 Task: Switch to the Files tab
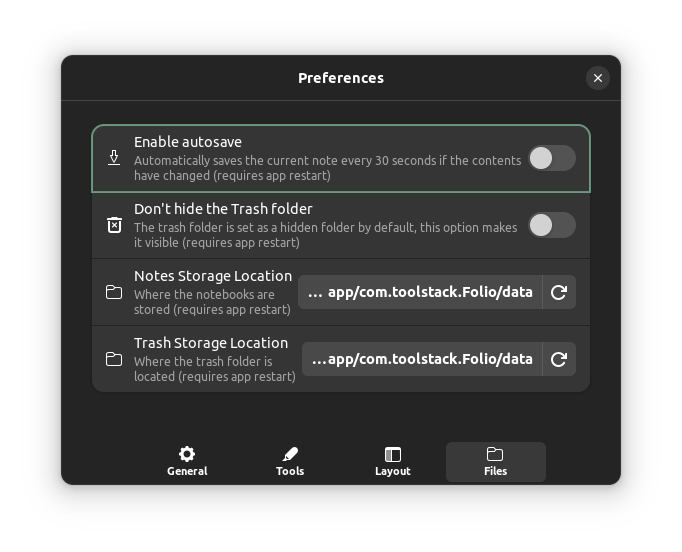pyautogui.click(x=495, y=462)
